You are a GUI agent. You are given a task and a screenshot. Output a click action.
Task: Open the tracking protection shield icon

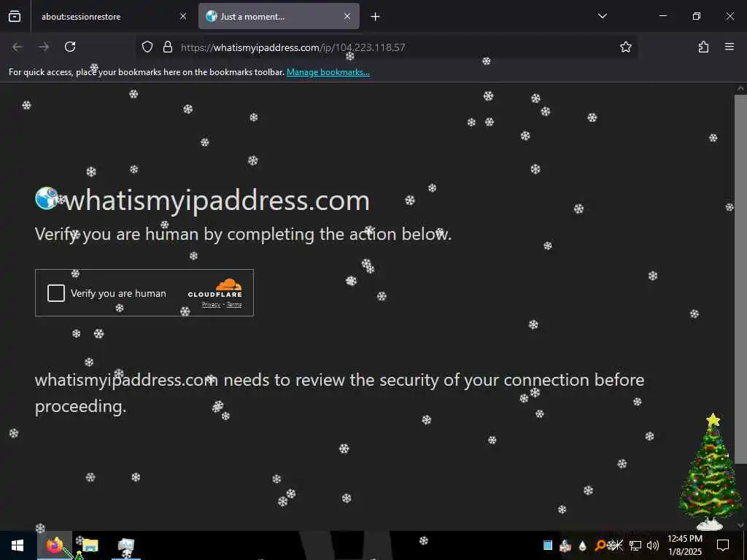click(147, 47)
